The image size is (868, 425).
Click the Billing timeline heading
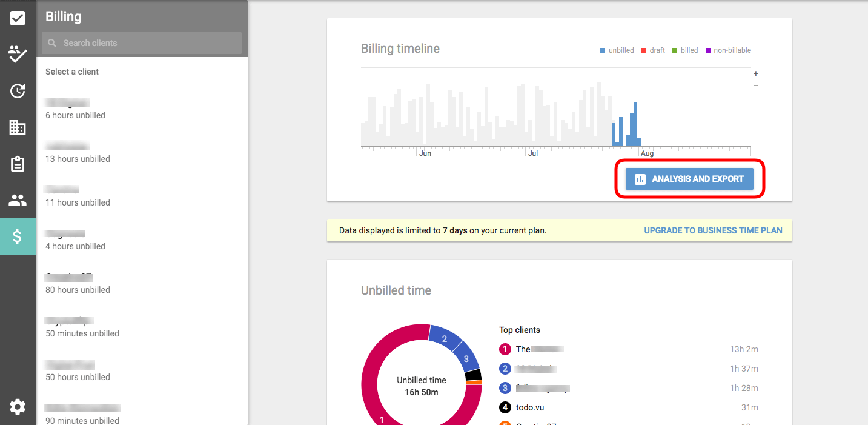click(x=400, y=49)
